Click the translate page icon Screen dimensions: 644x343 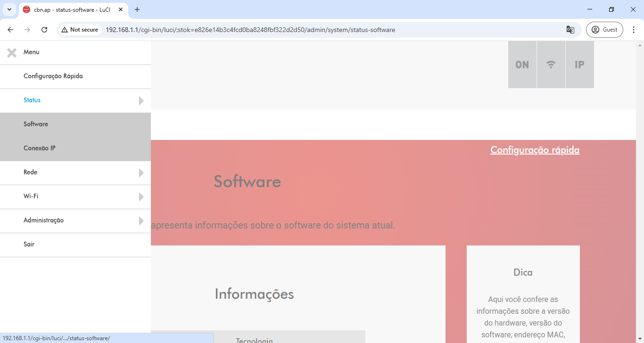(x=570, y=30)
